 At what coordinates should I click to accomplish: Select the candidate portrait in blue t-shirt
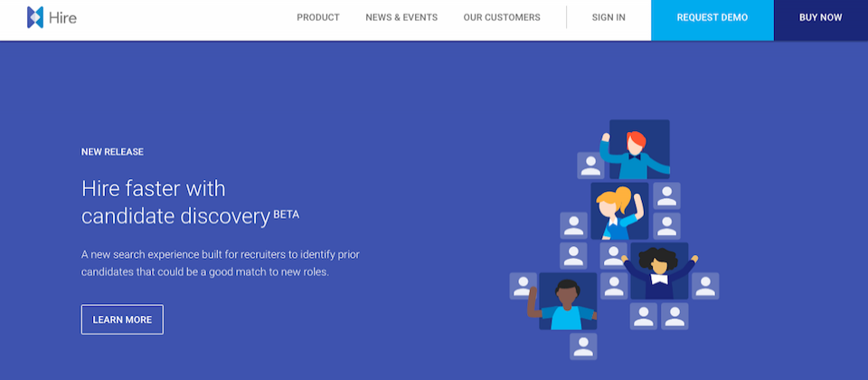[568, 301]
